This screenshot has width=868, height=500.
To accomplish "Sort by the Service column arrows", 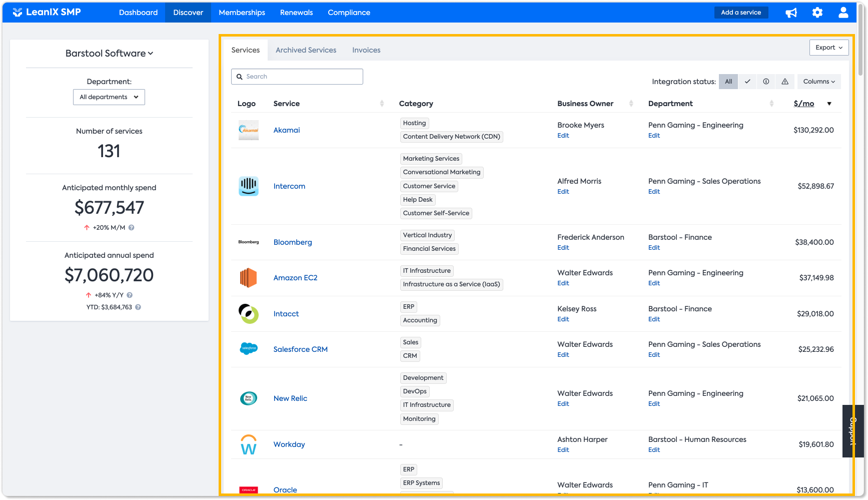I will [x=382, y=104].
